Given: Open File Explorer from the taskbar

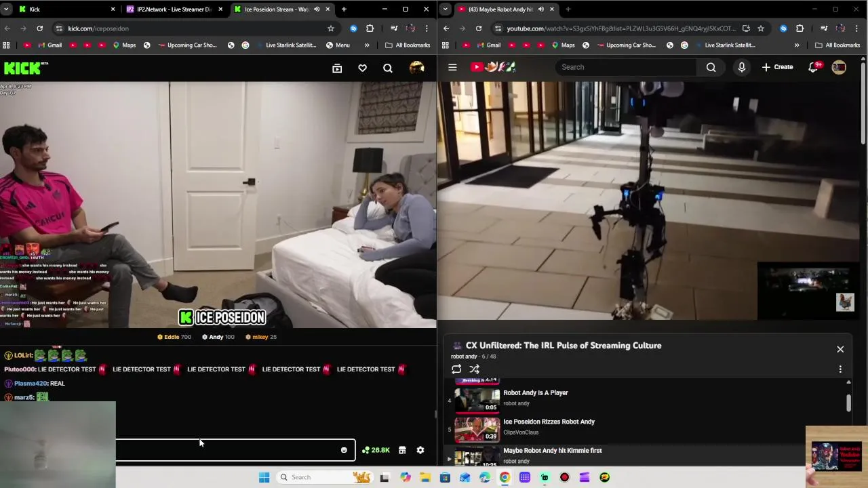Looking at the screenshot, I should point(425,477).
